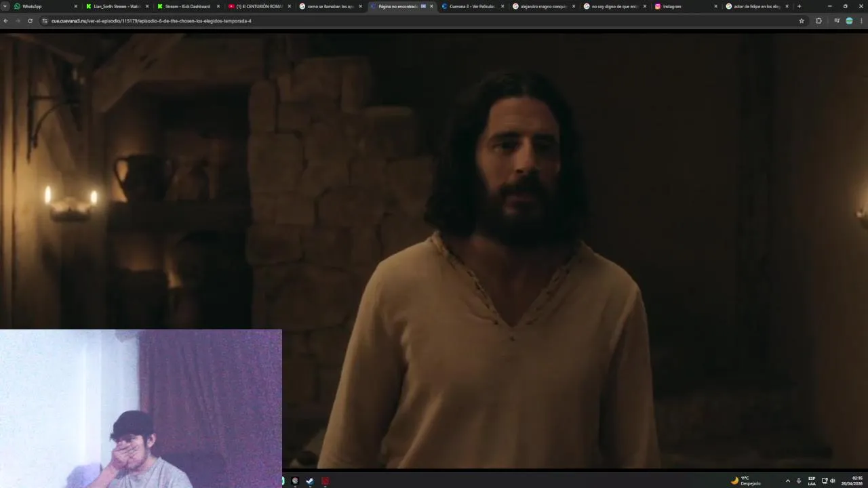Open microphone tray icon
Screen dimensions: 868x488
click(799, 481)
